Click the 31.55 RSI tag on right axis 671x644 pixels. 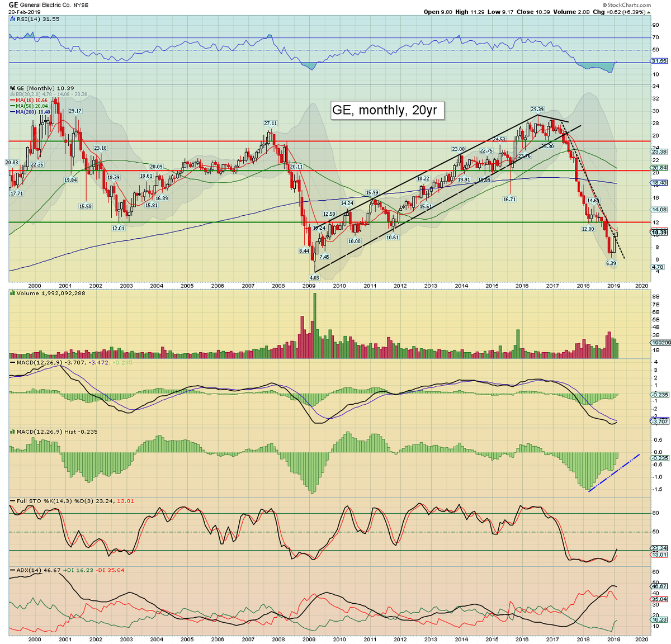pos(660,61)
